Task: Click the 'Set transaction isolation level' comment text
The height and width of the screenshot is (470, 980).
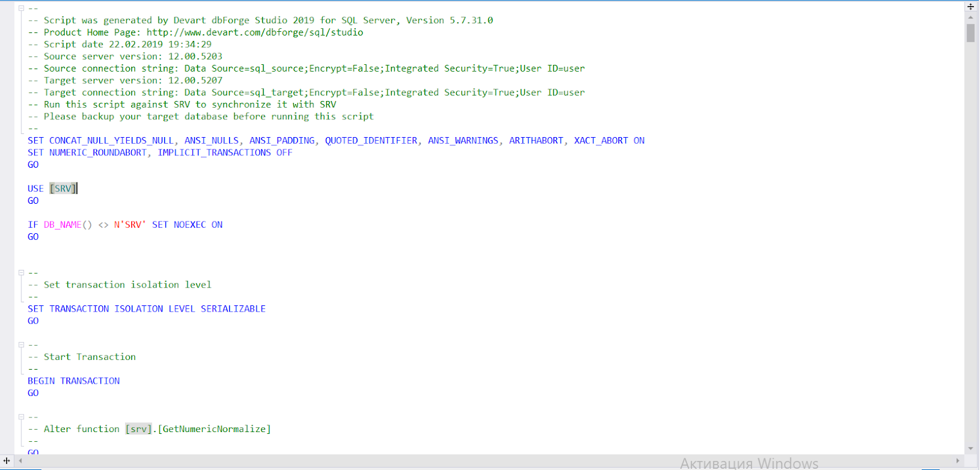Action: coord(127,285)
